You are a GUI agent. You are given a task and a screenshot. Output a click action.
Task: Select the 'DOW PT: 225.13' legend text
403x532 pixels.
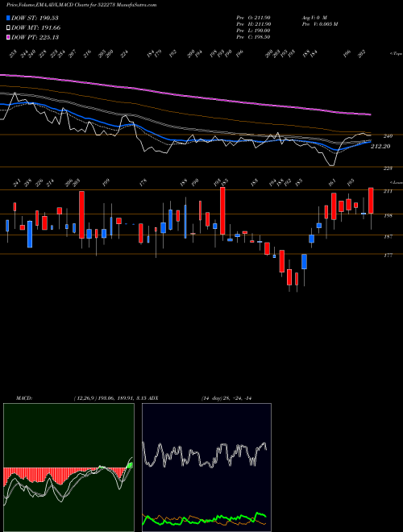[x=35, y=37]
